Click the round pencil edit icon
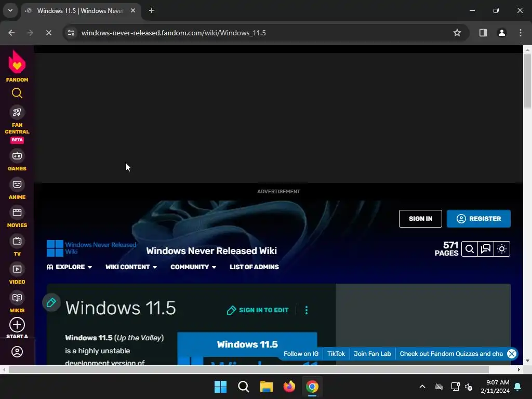 51,302
